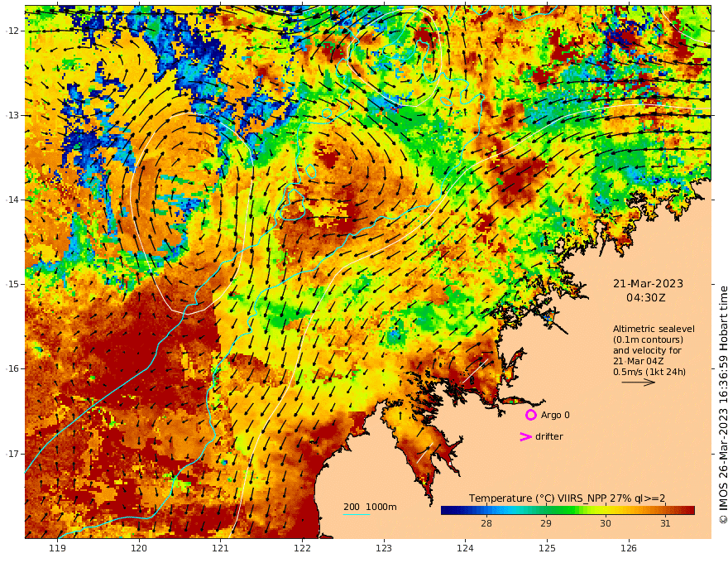Click the magenta Argo circle legend symbol
Viewport: 728px width, 563px height.
pos(530,415)
